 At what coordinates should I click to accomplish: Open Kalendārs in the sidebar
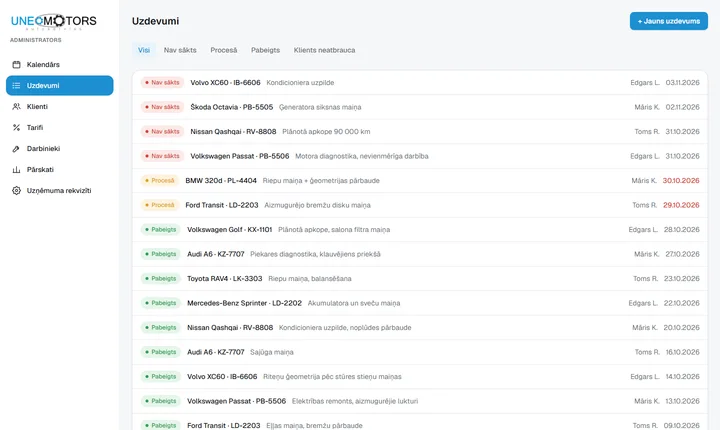[x=60, y=65]
